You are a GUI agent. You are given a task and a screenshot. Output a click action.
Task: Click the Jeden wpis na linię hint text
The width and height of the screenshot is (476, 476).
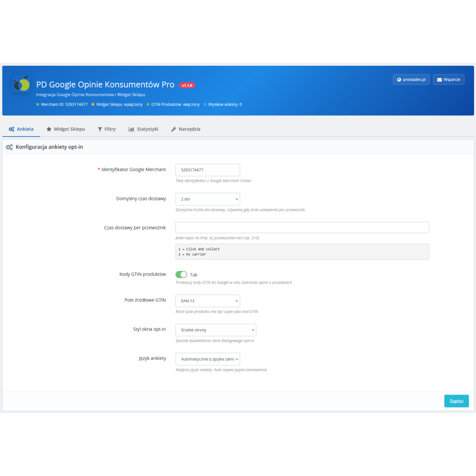click(218, 238)
